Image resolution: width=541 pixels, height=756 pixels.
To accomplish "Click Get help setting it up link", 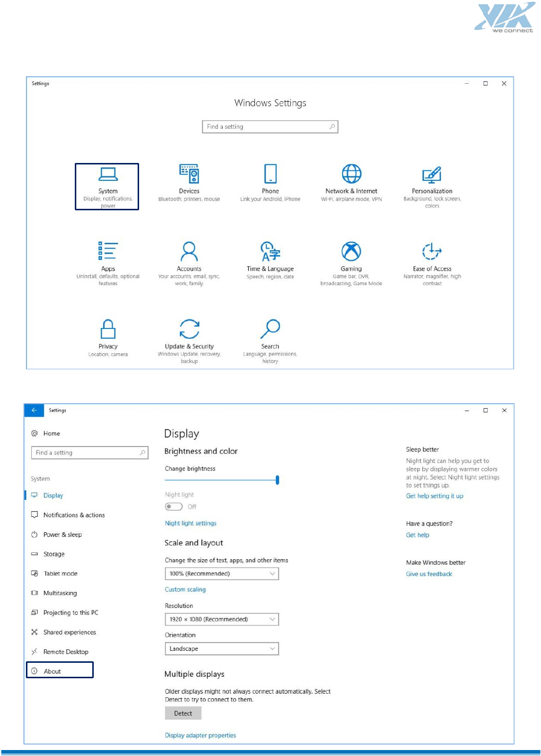I will point(434,496).
